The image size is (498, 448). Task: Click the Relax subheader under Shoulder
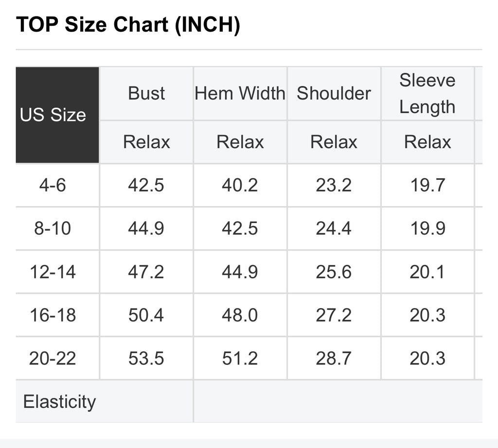point(334,142)
